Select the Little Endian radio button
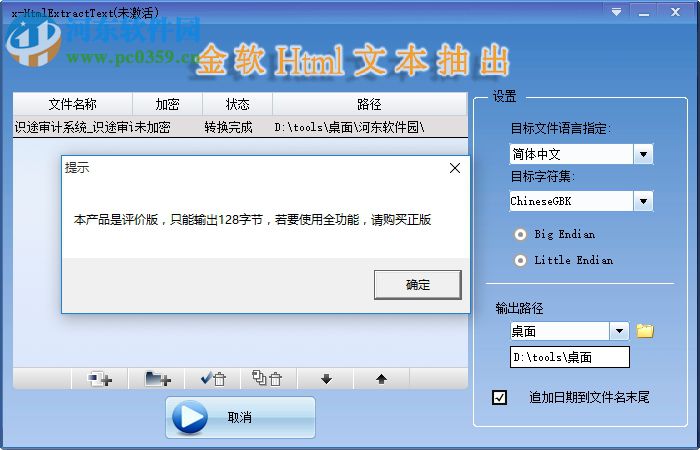 point(520,260)
